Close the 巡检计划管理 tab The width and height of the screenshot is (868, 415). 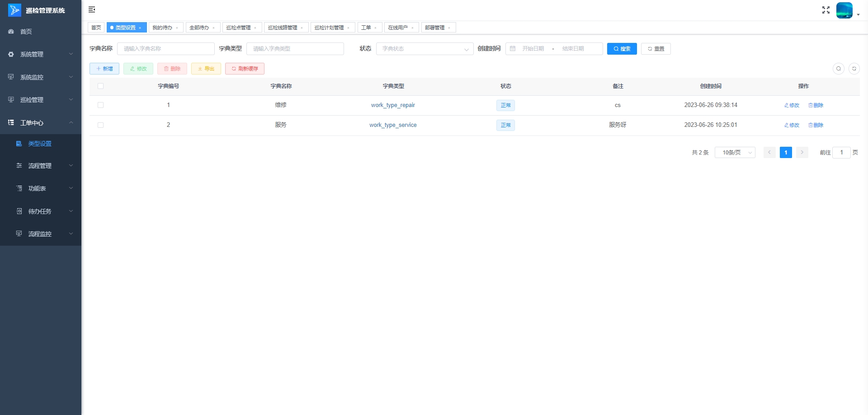coord(349,28)
